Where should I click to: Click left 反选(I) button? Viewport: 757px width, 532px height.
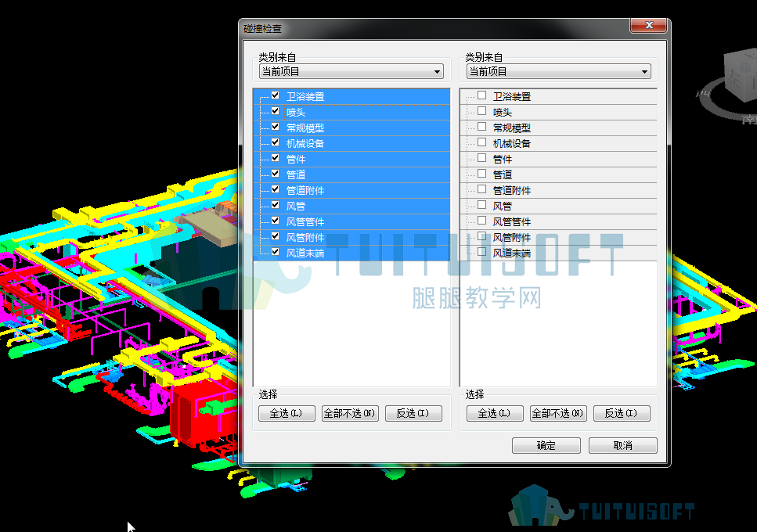point(413,413)
